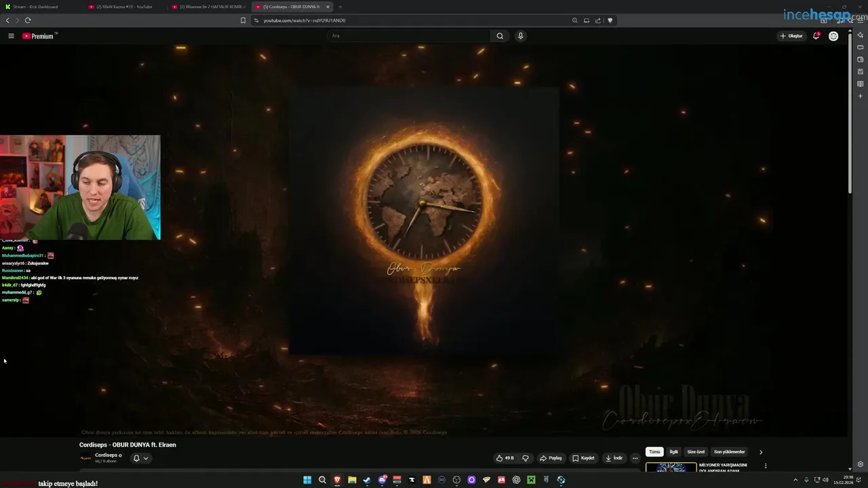The width and height of the screenshot is (868, 488).
Task: Share page via address bar icon
Action: click(598, 20)
